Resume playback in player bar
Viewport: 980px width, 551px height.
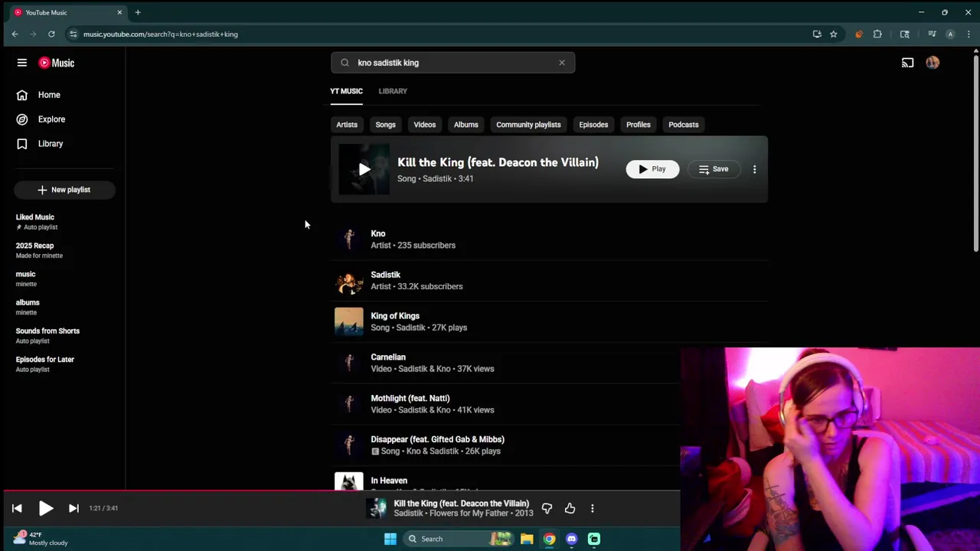45,508
